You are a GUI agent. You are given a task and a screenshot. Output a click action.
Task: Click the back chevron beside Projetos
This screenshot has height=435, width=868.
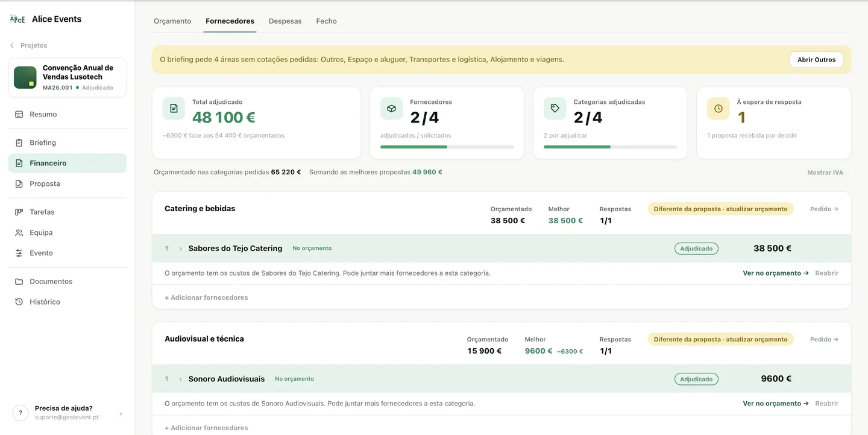(x=12, y=45)
